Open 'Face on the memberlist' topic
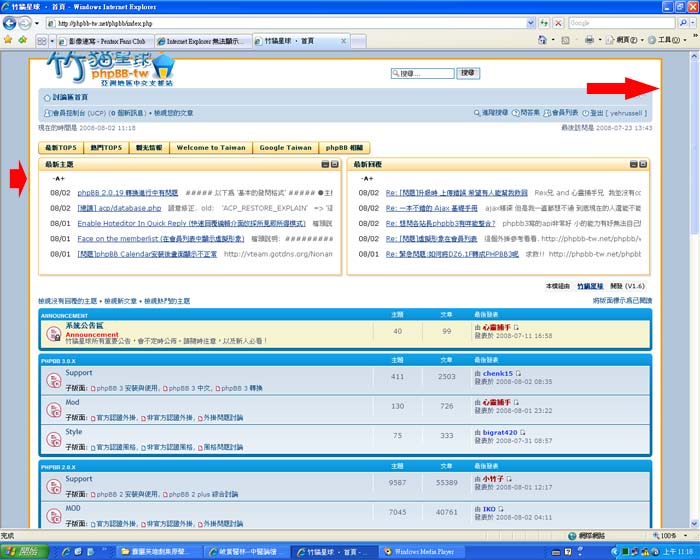The width and height of the screenshot is (700, 560). tap(161, 238)
